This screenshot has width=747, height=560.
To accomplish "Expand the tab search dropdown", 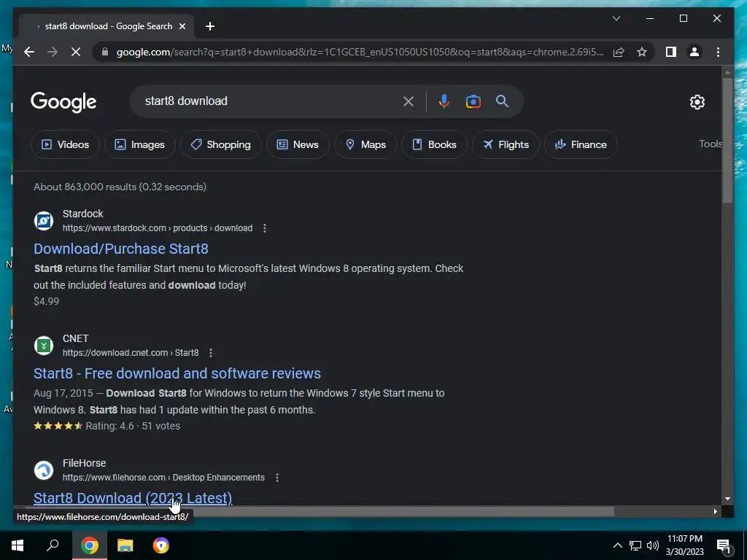I will click(x=616, y=18).
